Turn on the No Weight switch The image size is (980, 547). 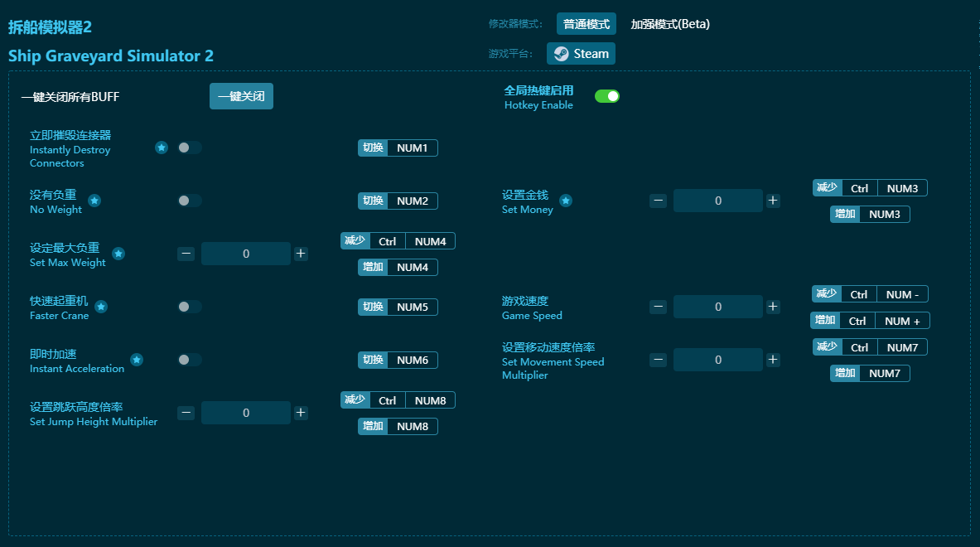tap(189, 200)
